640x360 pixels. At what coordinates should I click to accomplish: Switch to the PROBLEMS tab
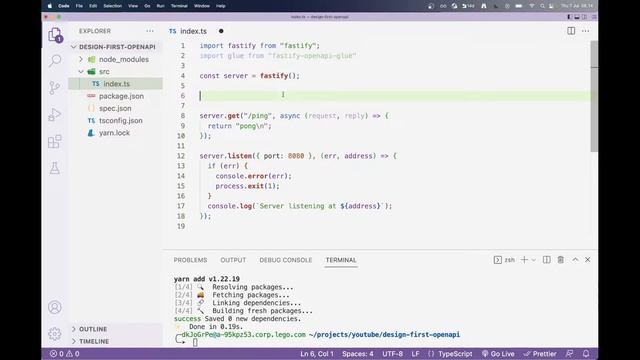tap(190, 260)
